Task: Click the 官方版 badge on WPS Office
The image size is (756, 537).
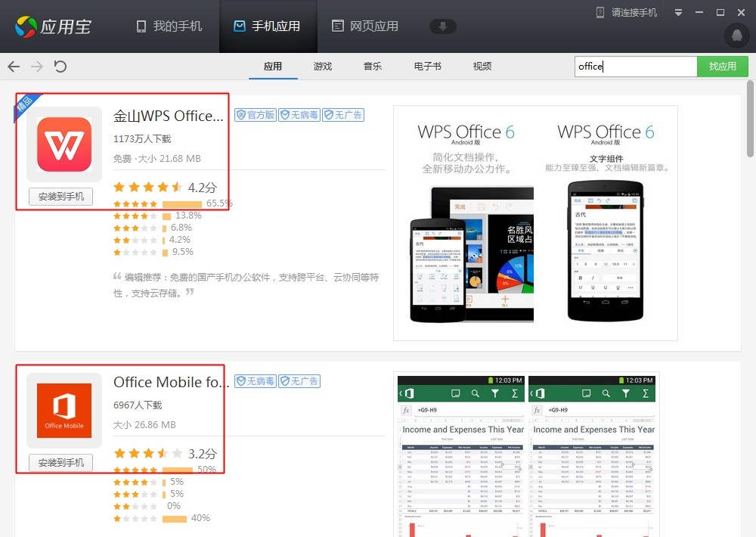Action: pos(256,115)
